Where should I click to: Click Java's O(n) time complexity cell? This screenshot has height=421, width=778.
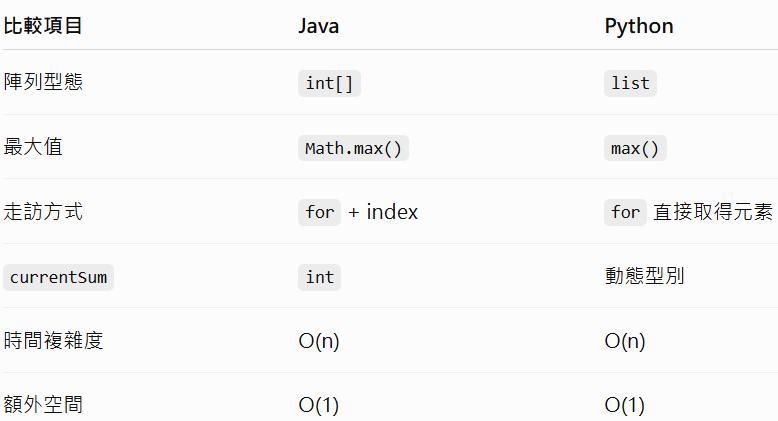(319, 341)
